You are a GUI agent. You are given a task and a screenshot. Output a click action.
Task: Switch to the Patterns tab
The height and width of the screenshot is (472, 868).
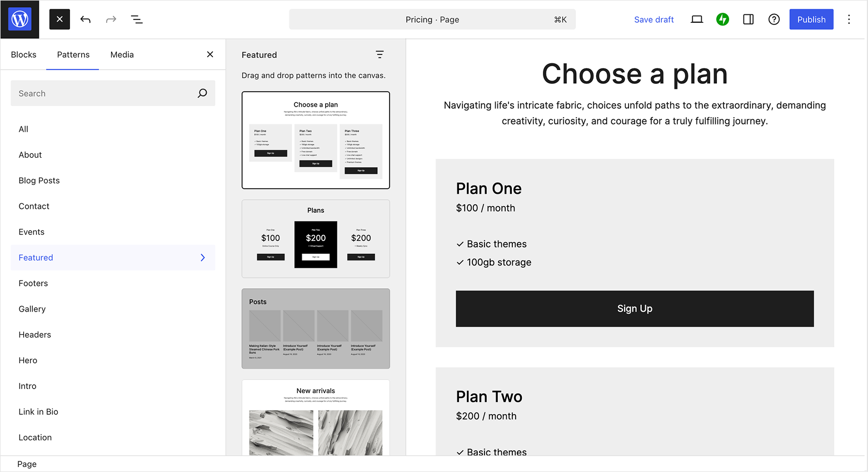(x=73, y=54)
